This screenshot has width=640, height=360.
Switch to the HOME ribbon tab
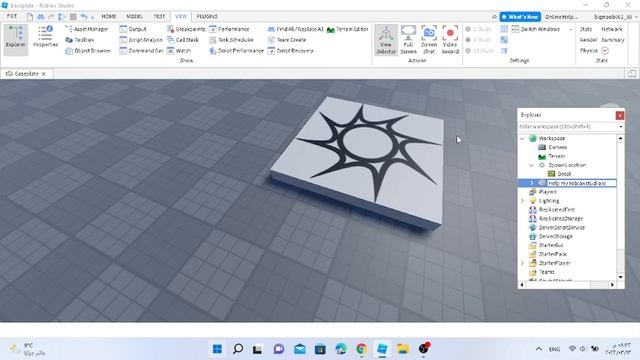(x=109, y=16)
